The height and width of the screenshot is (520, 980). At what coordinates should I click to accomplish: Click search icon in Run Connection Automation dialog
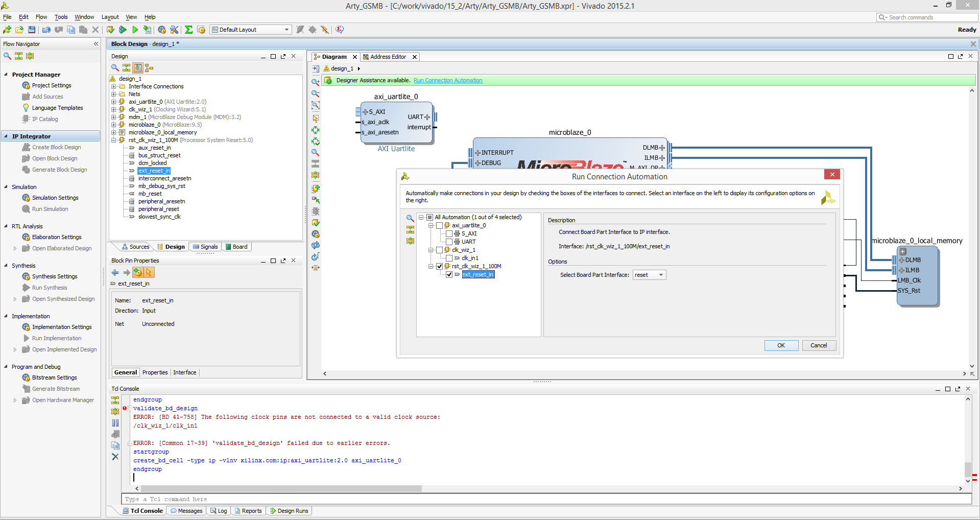410,218
